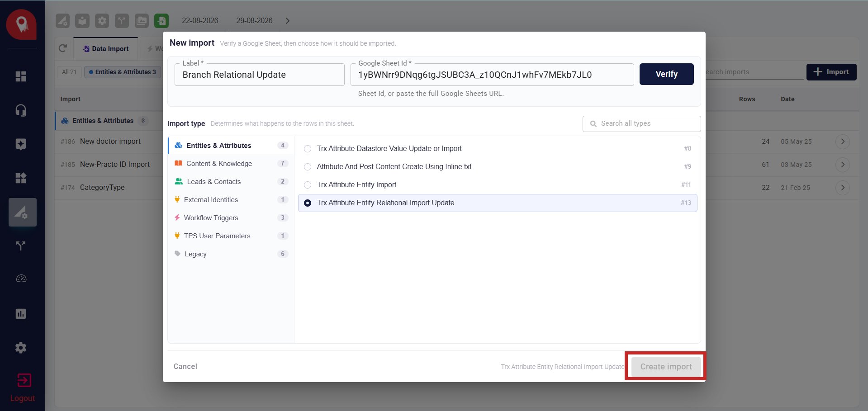The height and width of the screenshot is (411, 868).
Task: Click the Logout icon in sidebar
Action: click(x=24, y=380)
